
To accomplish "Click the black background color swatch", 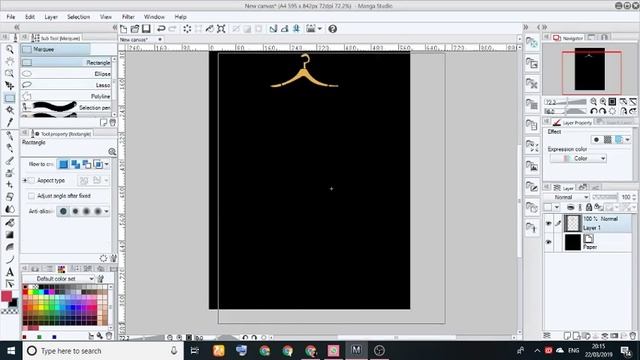I will (14, 303).
